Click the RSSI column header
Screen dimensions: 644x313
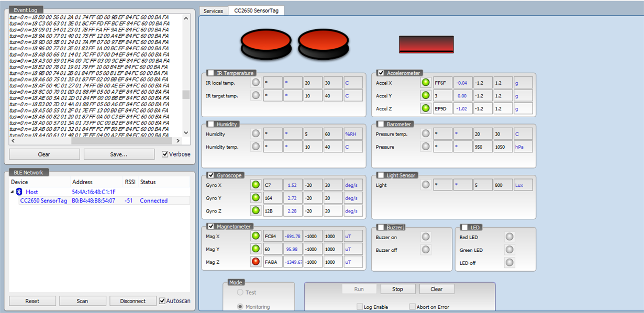(130, 182)
